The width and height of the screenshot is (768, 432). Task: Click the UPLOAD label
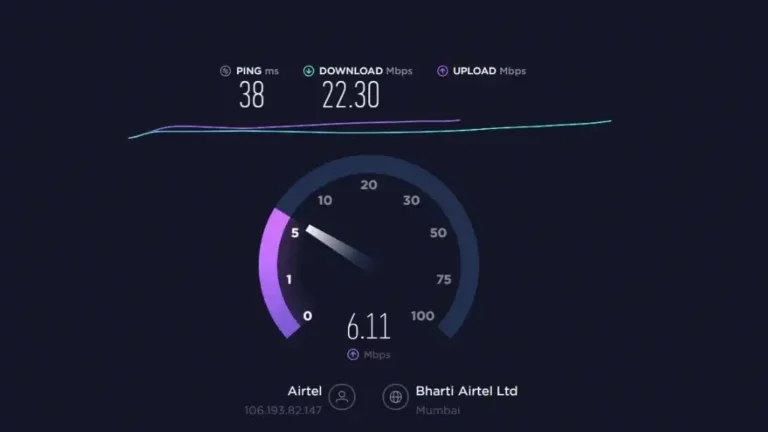click(x=474, y=71)
